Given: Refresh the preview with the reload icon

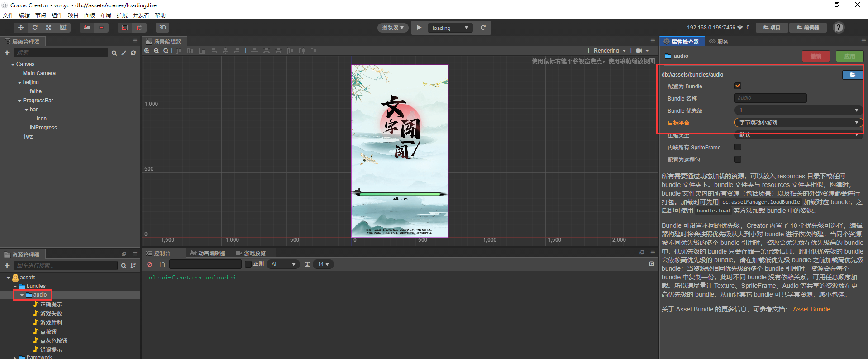Looking at the screenshot, I should tap(483, 28).
